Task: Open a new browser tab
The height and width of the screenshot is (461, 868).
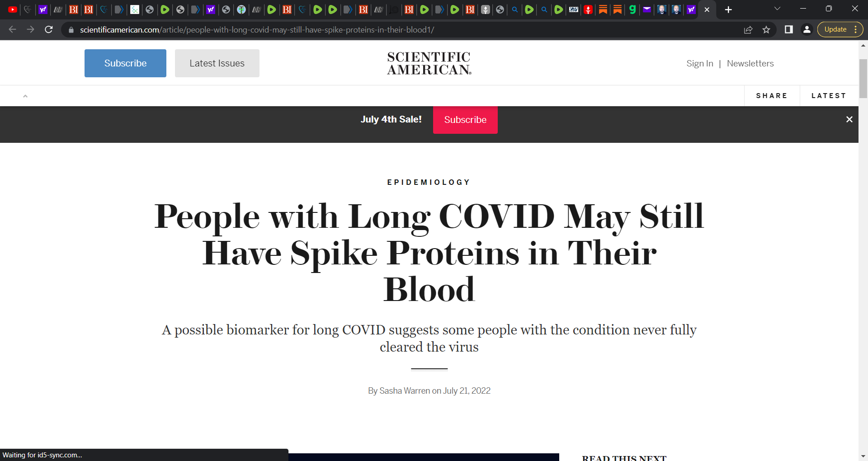Action: point(728,9)
